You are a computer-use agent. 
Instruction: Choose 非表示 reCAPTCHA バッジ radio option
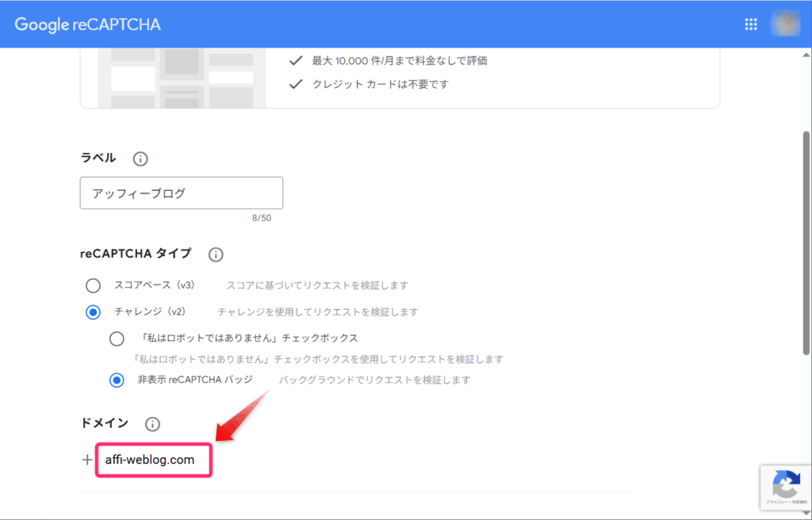[117, 380]
